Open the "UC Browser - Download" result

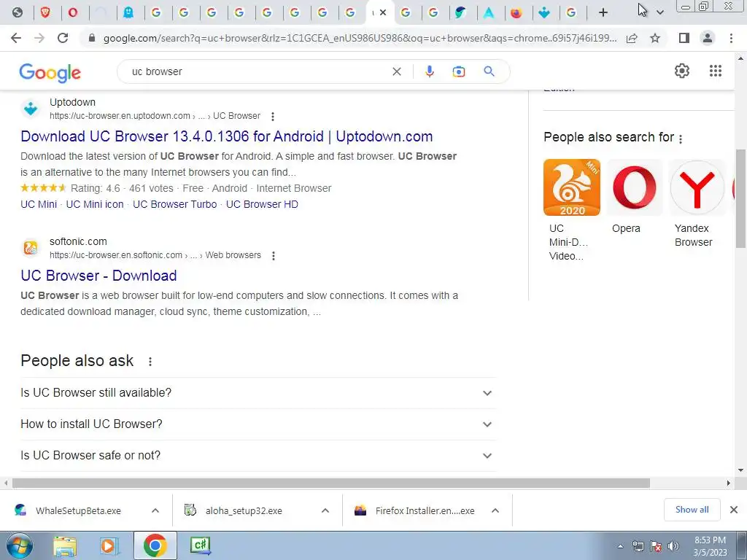(x=98, y=275)
